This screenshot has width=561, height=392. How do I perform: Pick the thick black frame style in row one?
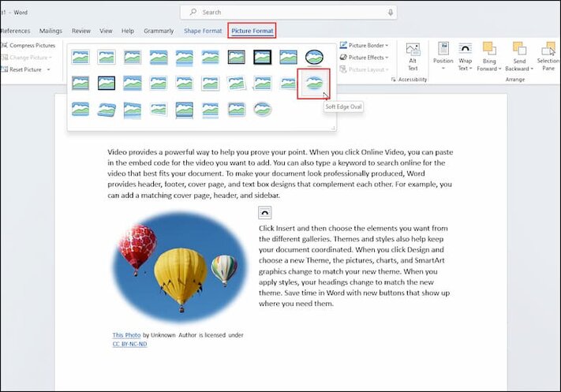pyautogui.click(x=262, y=57)
